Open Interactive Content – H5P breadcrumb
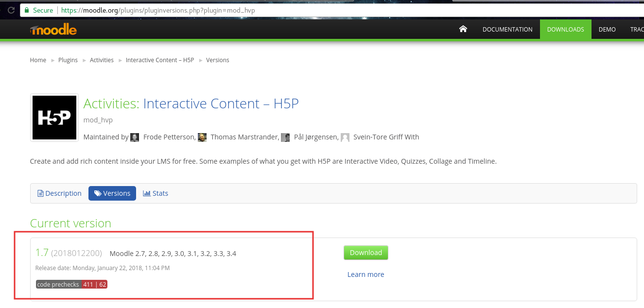 [160, 60]
